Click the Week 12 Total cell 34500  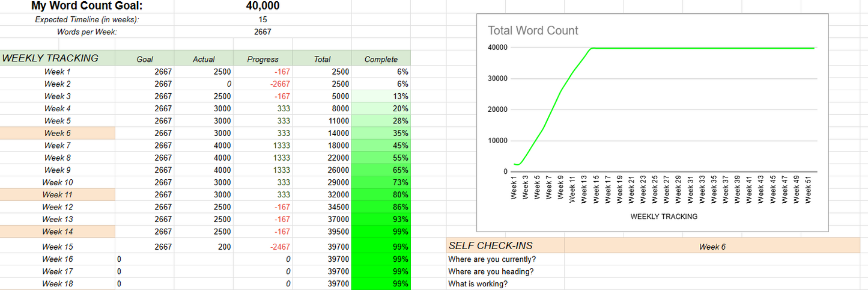tap(322, 207)
